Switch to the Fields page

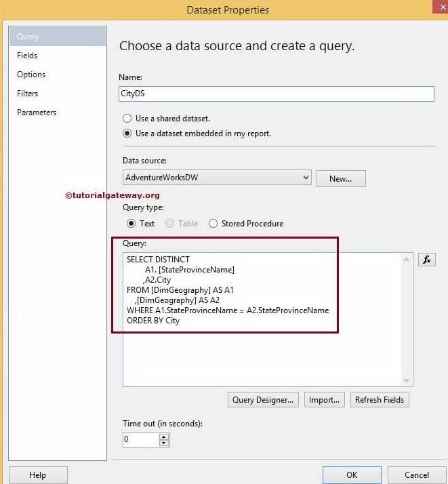[x=27, y=56]
